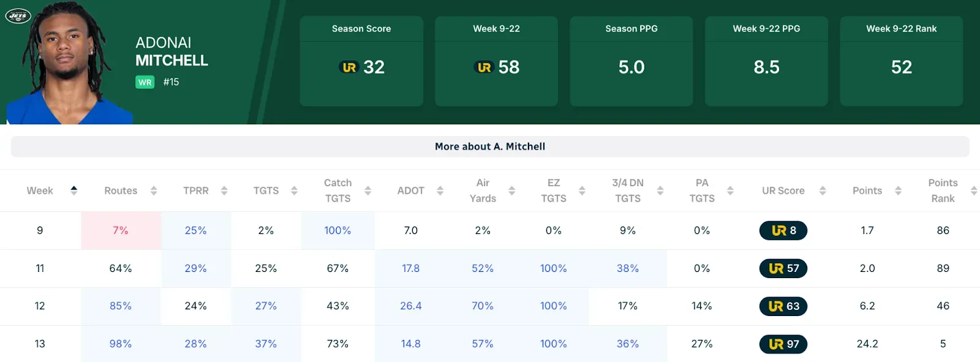Click the TPRR sort arrows icon

[224, 191]
